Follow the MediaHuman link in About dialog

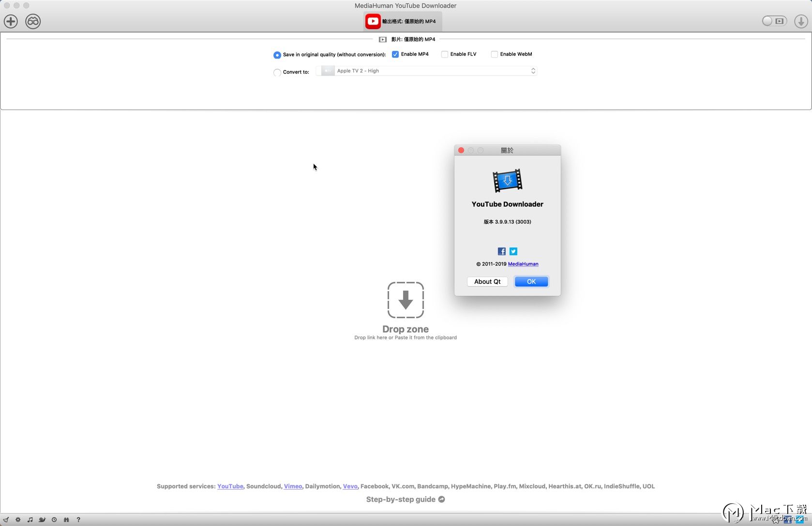point(523,264)
